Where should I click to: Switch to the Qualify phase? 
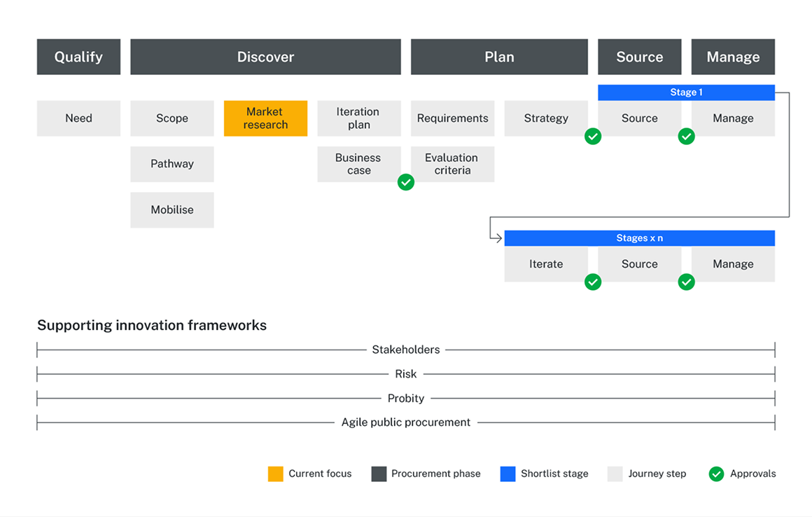(78, 57)
